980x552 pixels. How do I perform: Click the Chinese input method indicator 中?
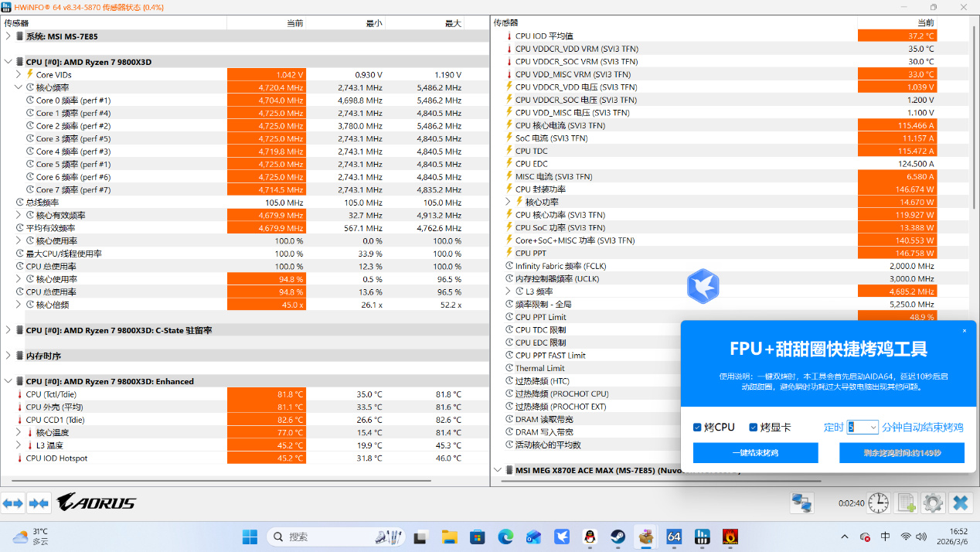tap(885, 537)
